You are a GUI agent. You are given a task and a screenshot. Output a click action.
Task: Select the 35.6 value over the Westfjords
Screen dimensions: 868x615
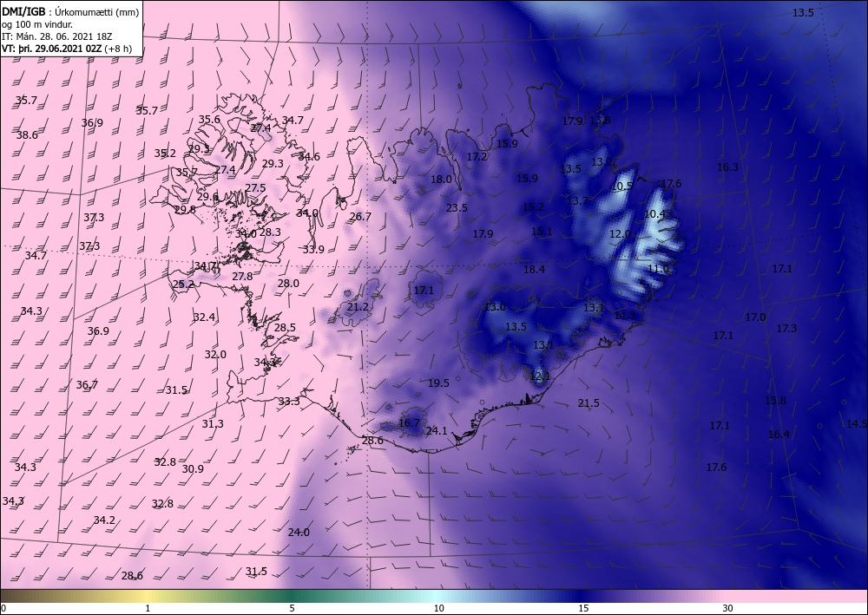[x=209, y=119]
